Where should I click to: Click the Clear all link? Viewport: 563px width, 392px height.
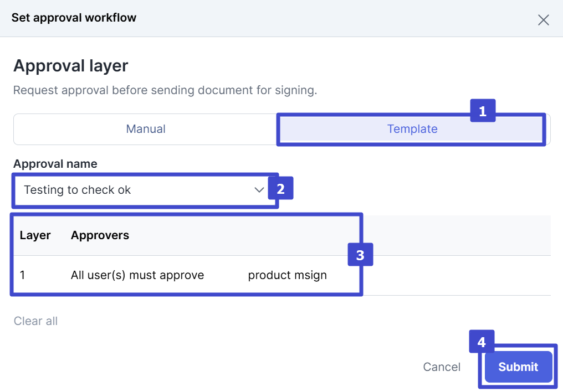pyautogui.click(x=36, y=321)
